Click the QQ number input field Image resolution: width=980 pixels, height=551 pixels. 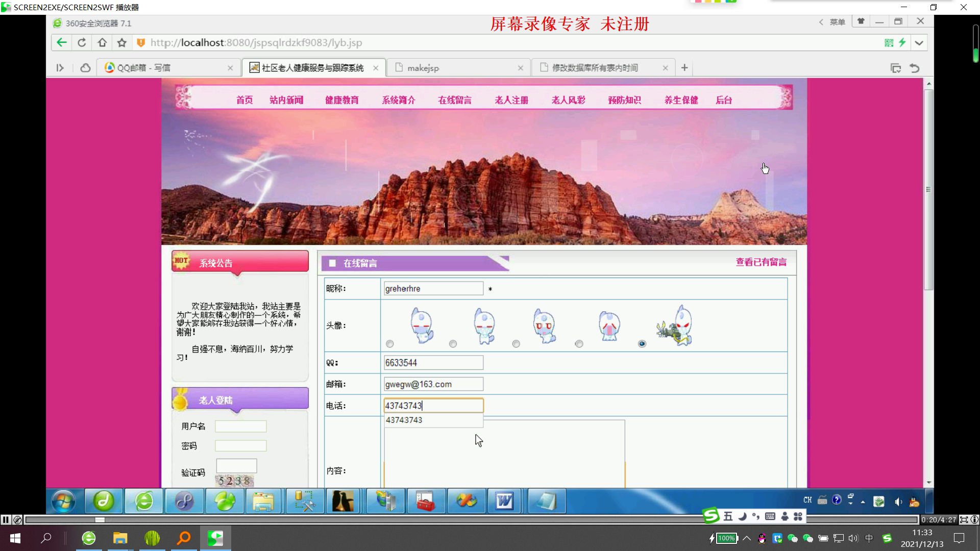point(433,363)
